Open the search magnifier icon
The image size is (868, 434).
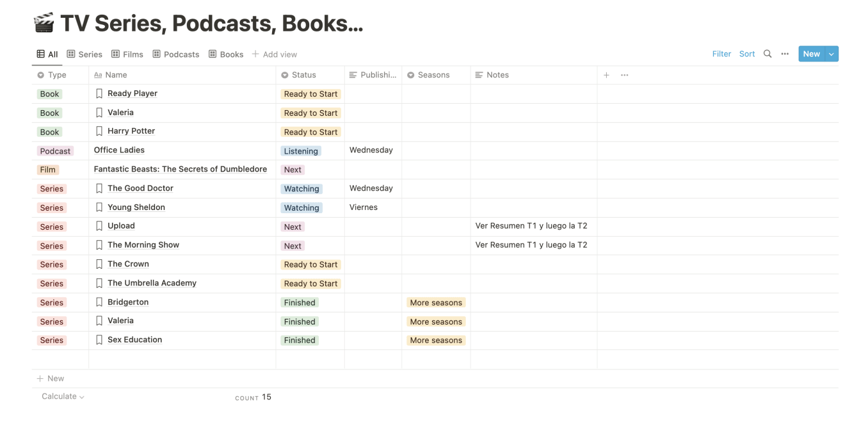pyautogui.click(x=768, y=54)
